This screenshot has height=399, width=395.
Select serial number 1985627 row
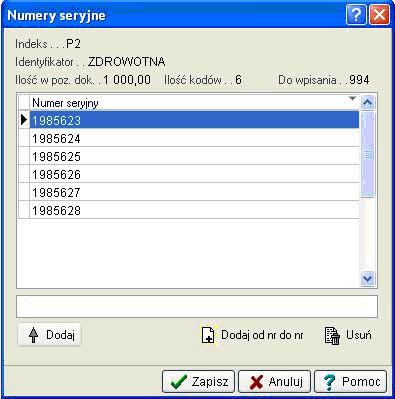pos(194,192)
